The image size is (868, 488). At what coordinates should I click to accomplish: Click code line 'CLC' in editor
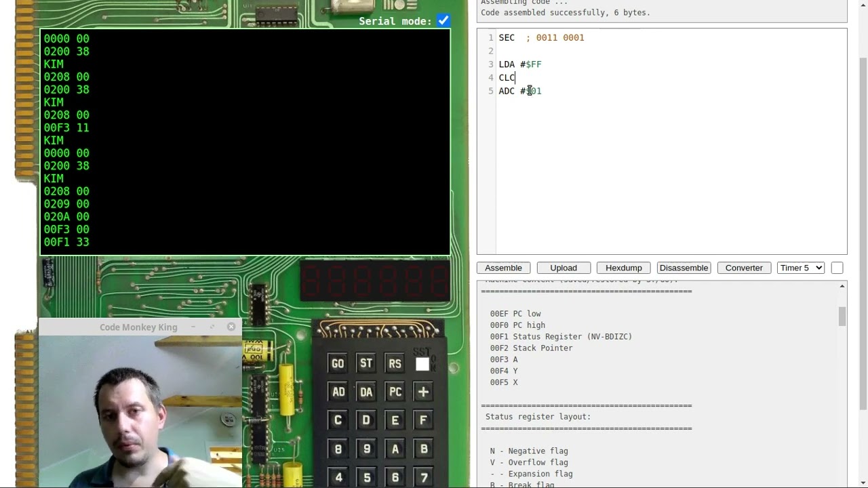click(x=507, y=78)
